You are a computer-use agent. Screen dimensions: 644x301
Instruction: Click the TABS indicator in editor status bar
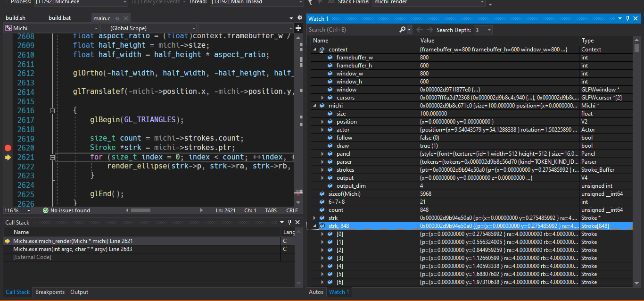pos(271,210)
